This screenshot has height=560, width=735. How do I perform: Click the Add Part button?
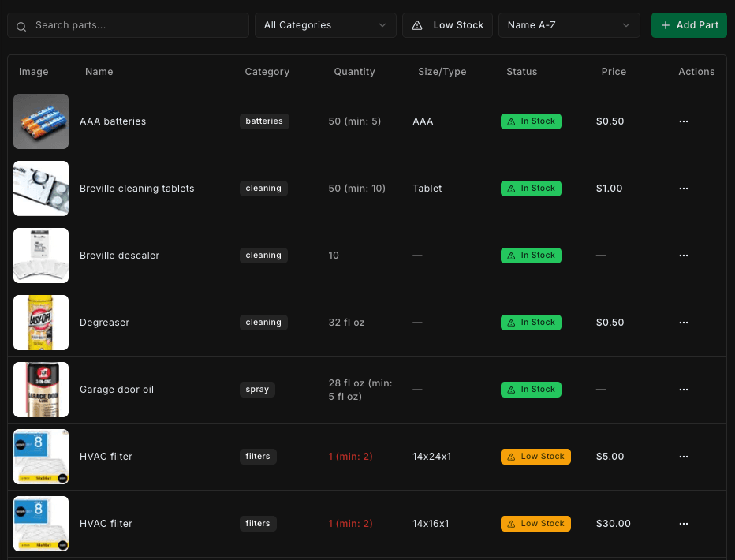click(688, 24)
